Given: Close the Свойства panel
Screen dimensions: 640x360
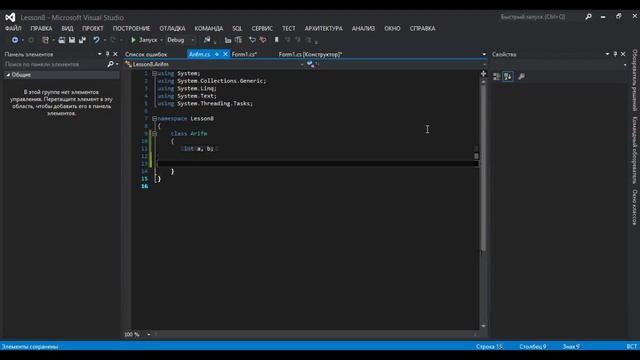Looking at the screenshot, I should 623,54.
